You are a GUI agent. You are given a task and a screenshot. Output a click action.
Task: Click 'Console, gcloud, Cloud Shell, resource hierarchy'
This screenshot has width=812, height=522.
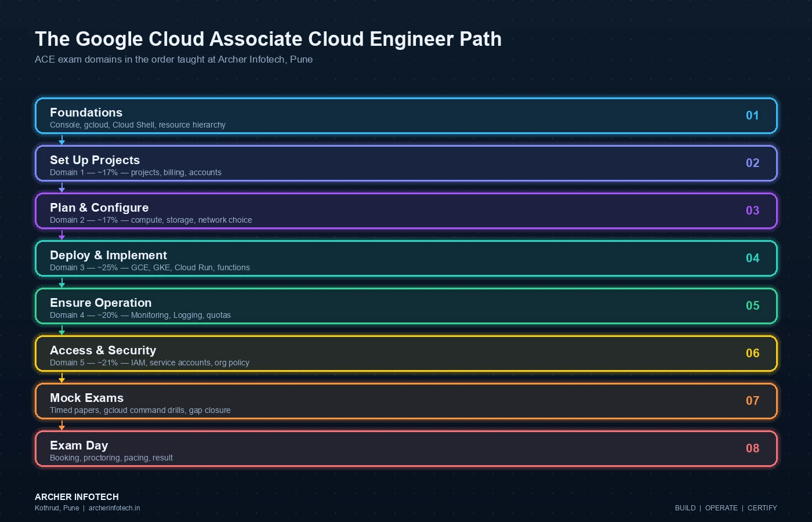[137, 125]
